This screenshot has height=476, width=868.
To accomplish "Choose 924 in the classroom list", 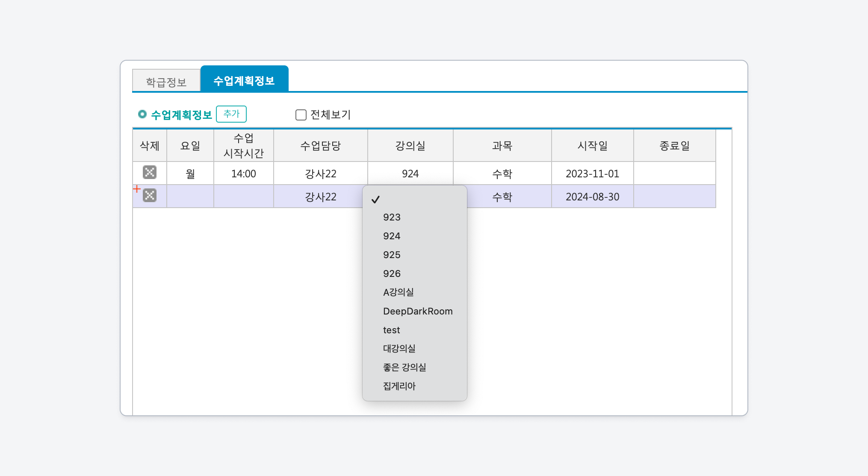I will click(392, 236).
